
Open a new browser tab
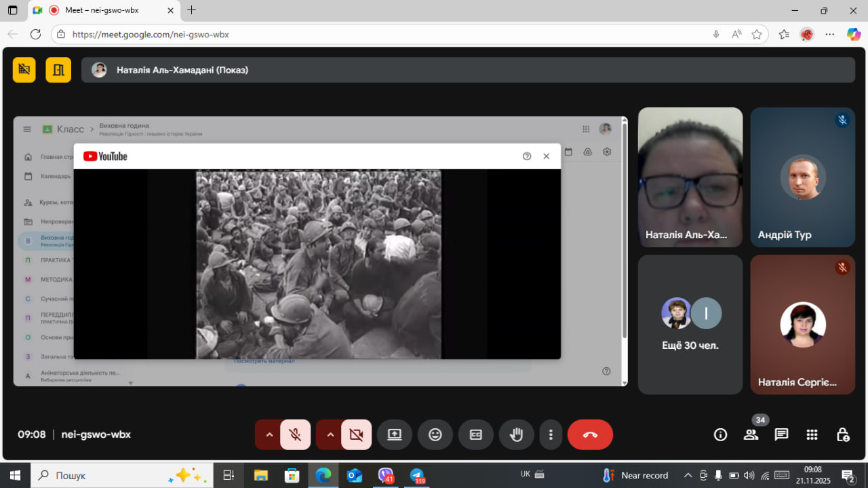click(192, 10)
